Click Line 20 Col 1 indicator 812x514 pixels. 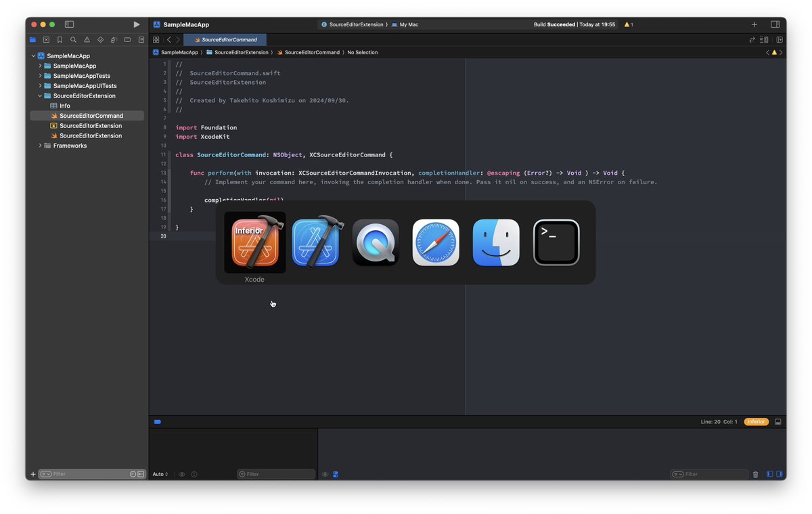[x=719, y=422]
